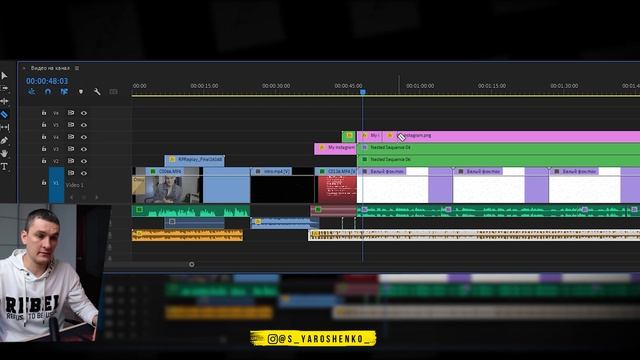Hide track V2 with its eye icon

[84, 161]
